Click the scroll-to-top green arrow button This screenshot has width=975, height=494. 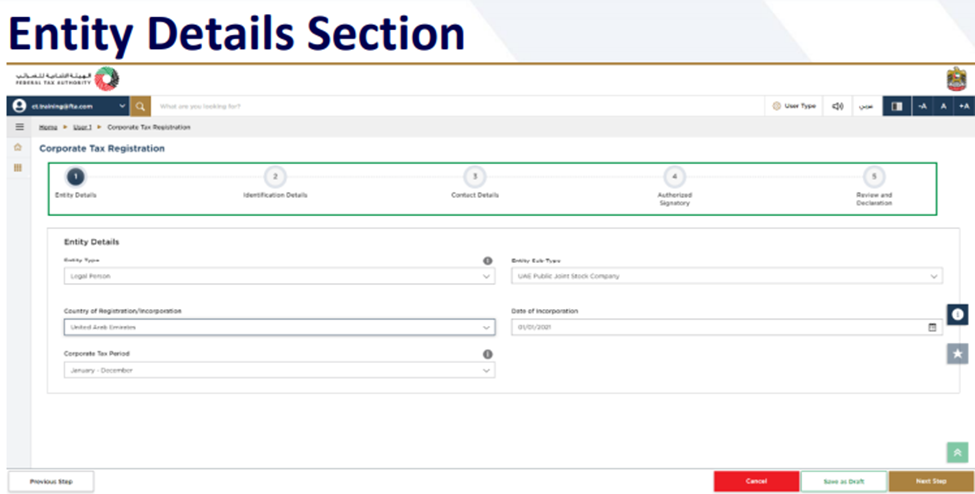[x=957, y=453]
